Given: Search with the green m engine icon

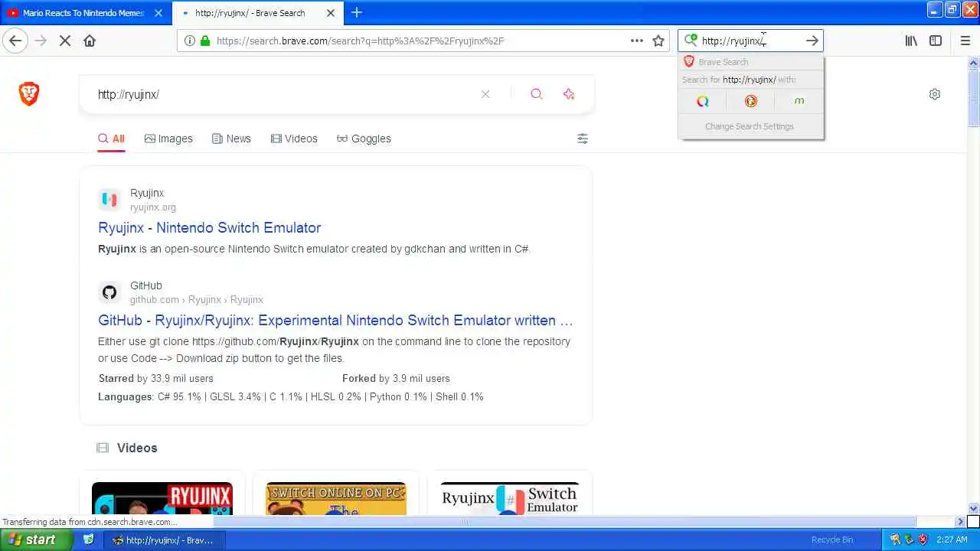Looking at the screenshot, I should pyautogui.click(x=799, y=101).
